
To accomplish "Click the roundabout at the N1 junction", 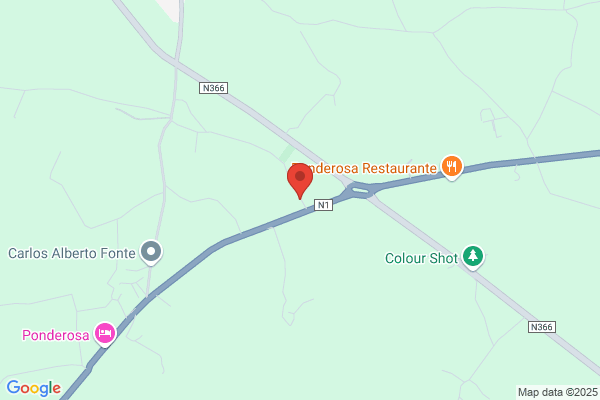I will point(360,190).
